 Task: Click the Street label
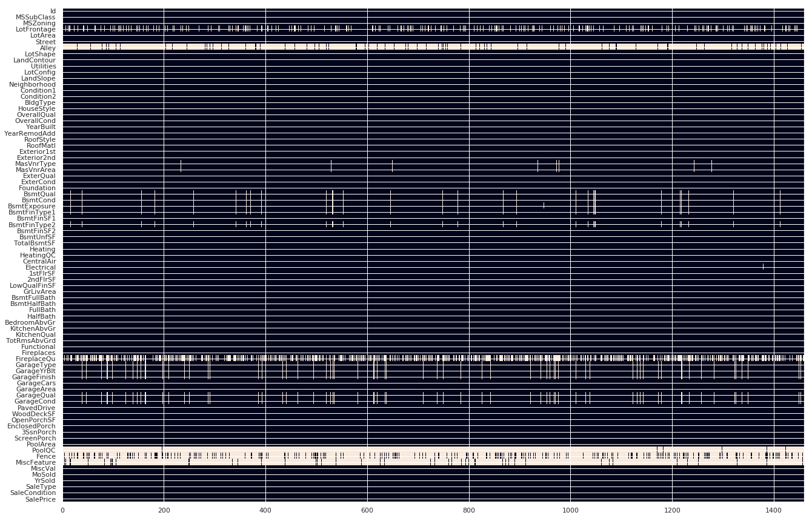46,42
